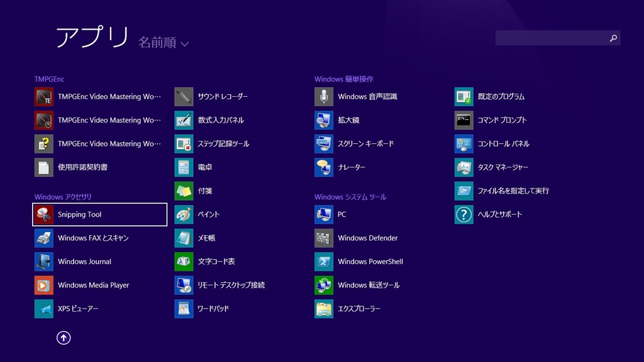Image resolution: width=644 pixels, height=362 pixels.
Task: Start Windows 音声認識 microphone icon
Action: point(324,96)
